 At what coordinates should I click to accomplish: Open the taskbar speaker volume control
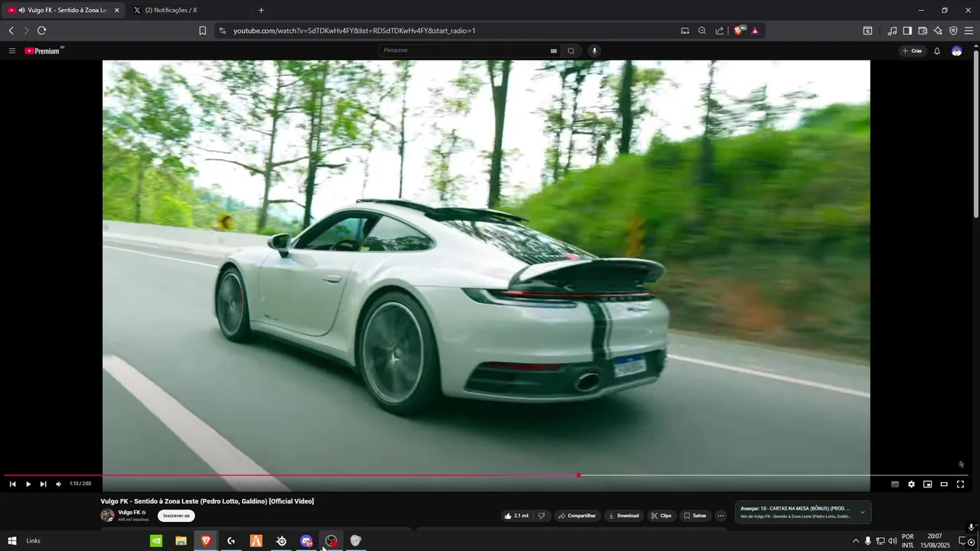pyautogui.click(x=893, y=541)
